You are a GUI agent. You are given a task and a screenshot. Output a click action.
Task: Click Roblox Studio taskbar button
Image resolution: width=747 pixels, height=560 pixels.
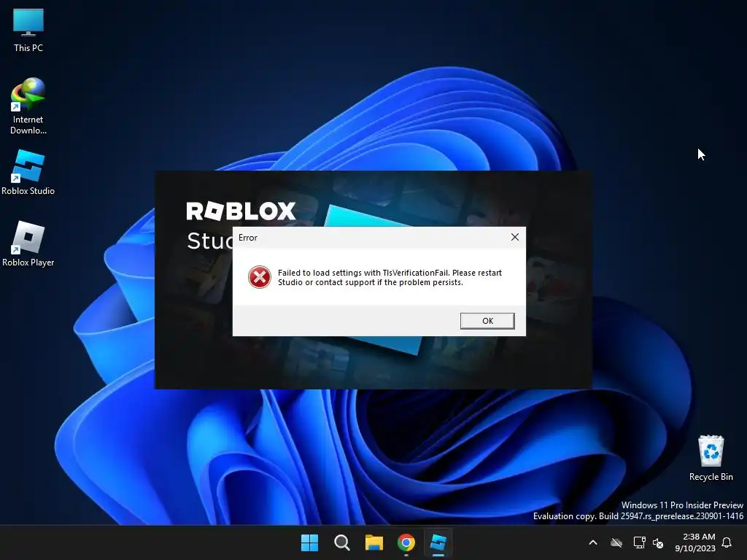click(x=438, y=542)
